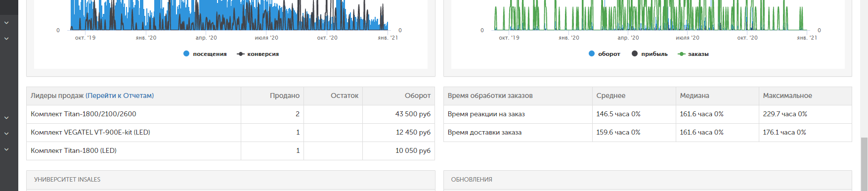Click the '229.7 часа 0%' maximum value
This screenshot has width=868, height=191.
[785, 114]
